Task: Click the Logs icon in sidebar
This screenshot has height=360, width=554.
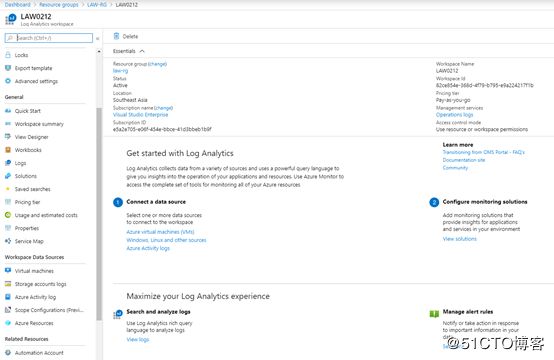Action: tap(8, 163)
